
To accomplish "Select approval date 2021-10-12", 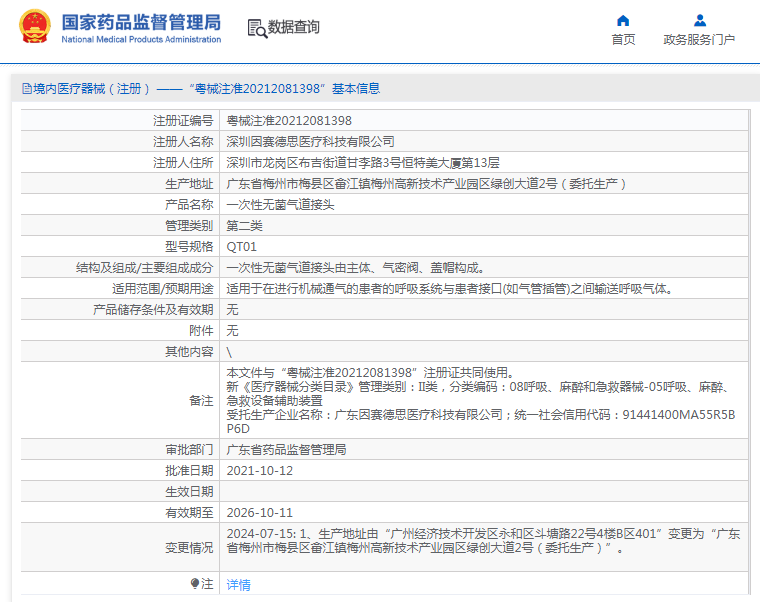I will click(260, 471).
